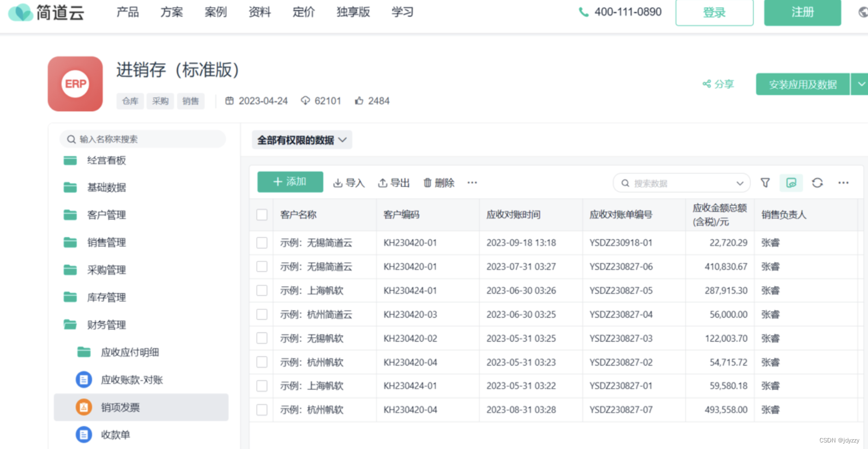Open the 产品 menu
The width and height of the screenshot is (868, 449).
(128, 12)
